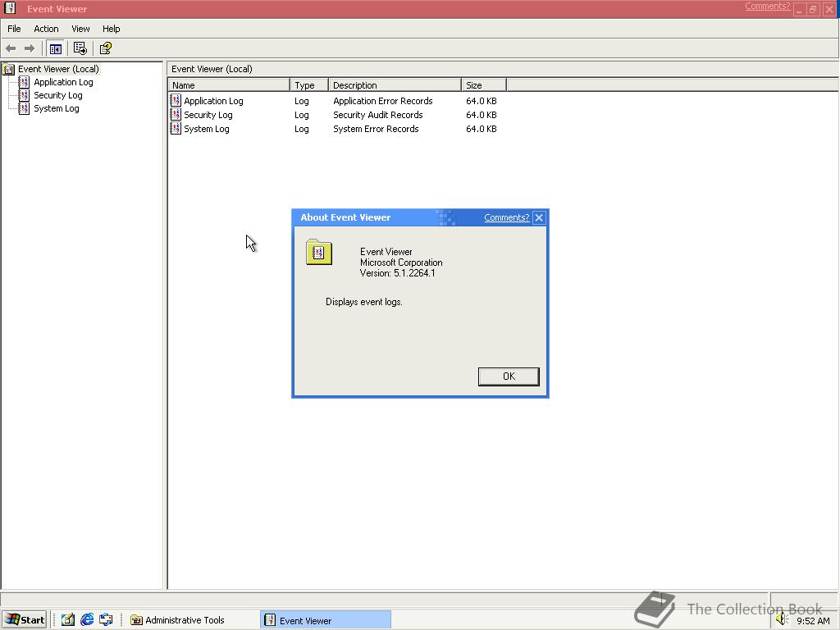Viewport: 840px width, 630px height.
Task: Click the Event Viewer taskbar button
Action: 326,620
